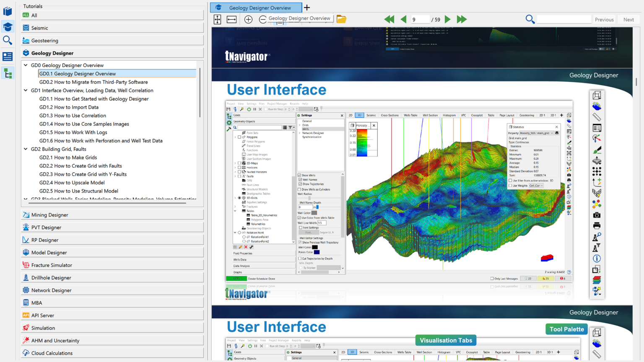Viewport: 644px width, 362px height.
Task: Click the Next search result button
Action: (628, 20)
